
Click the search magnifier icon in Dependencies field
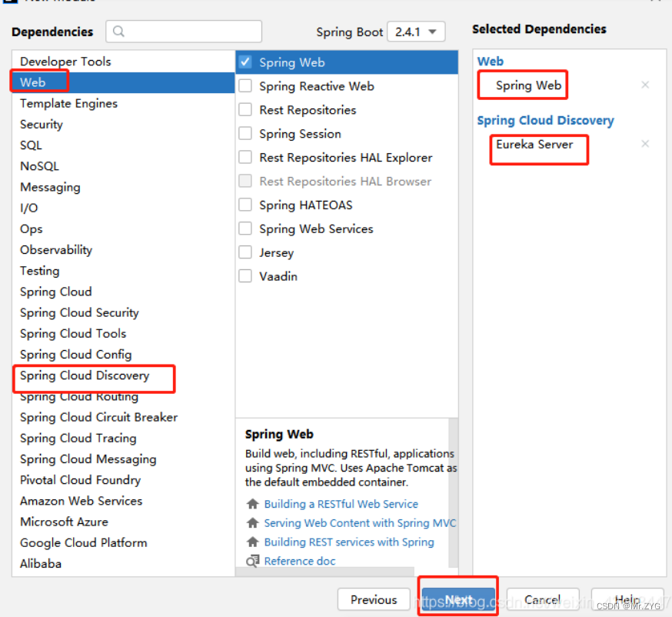tap(118, 32)
